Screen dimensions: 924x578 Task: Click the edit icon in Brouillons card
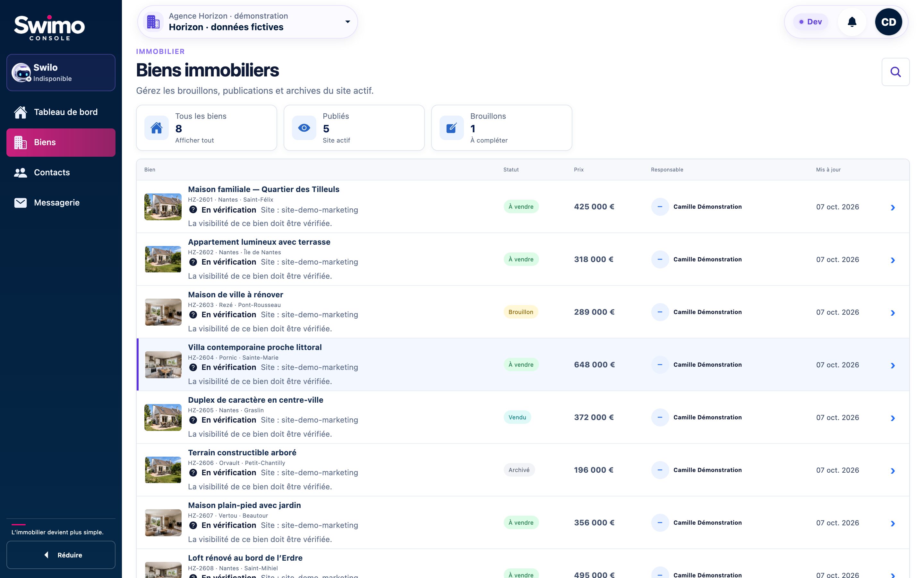(x=451, y=128)
